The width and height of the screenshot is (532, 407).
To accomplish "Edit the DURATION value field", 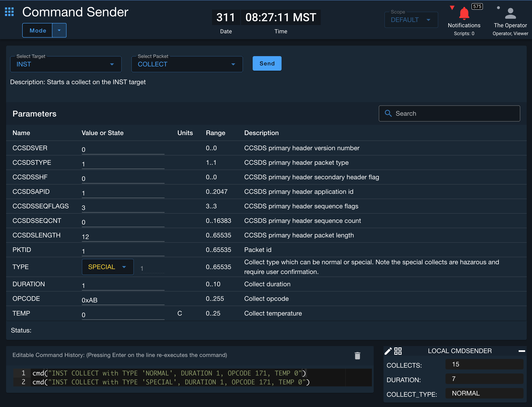I will tap(123, 285).
